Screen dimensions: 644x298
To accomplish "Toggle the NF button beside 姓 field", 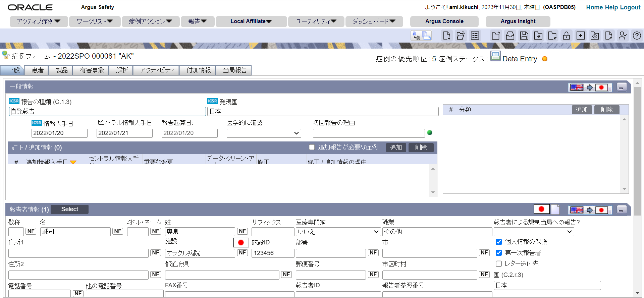I will (x=243, y=231).
